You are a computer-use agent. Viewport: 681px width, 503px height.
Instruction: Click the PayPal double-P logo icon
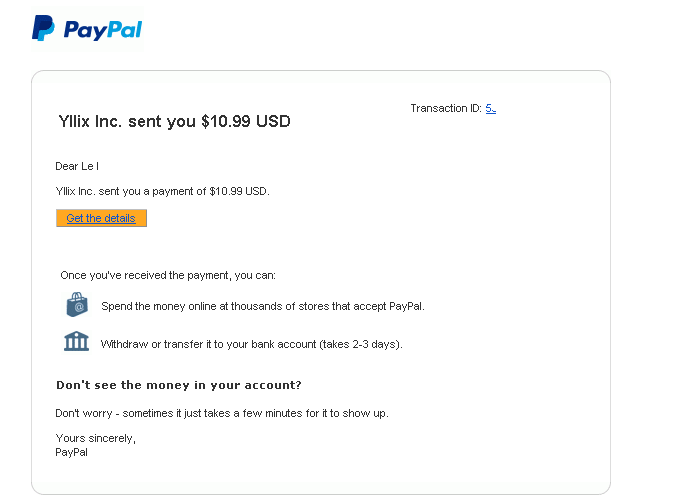(43, 28)
